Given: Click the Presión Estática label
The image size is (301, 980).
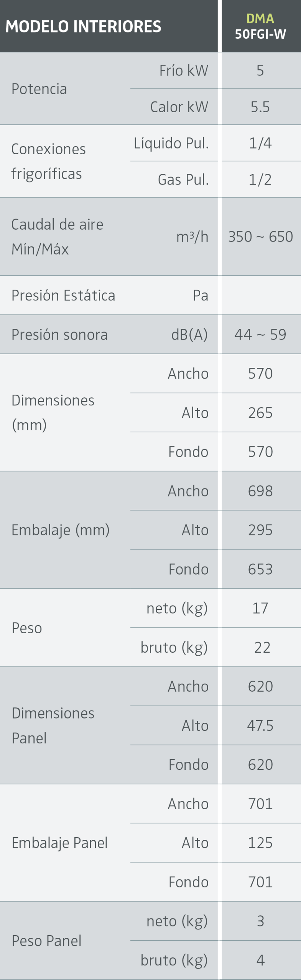Looking at the screenshot, I should pyautogui.click(x=63, y=296).
